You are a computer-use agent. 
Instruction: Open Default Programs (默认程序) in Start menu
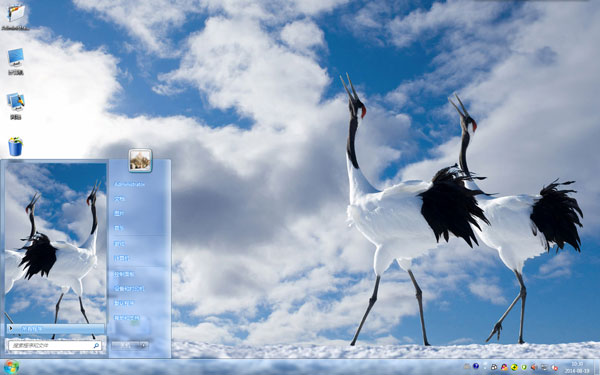tap(124, 303)
